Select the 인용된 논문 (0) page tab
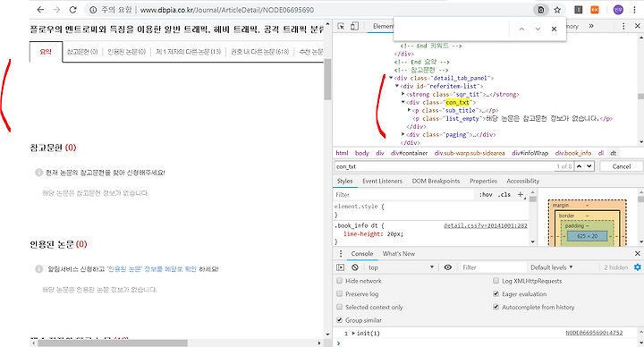 coord(126,52)
